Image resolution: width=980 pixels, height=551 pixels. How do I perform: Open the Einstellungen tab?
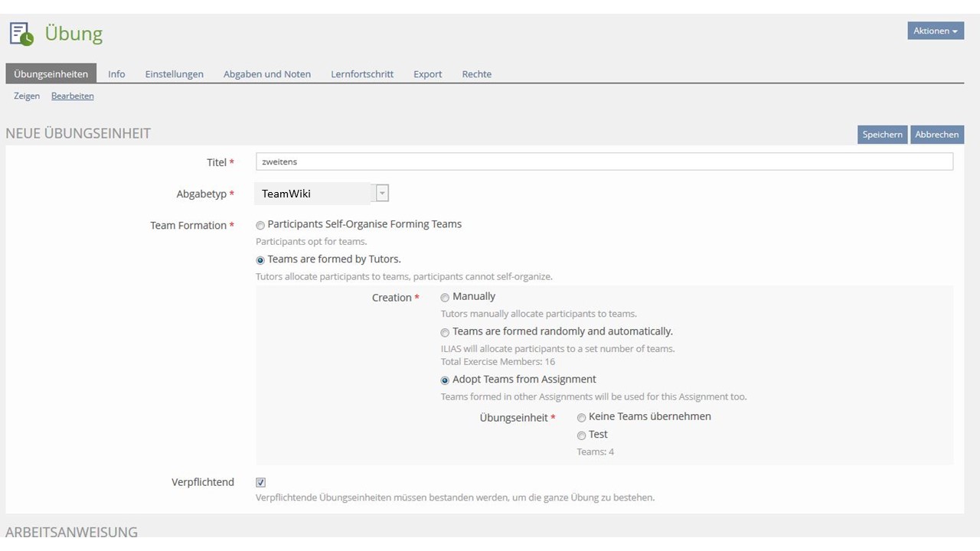(174, 74)
